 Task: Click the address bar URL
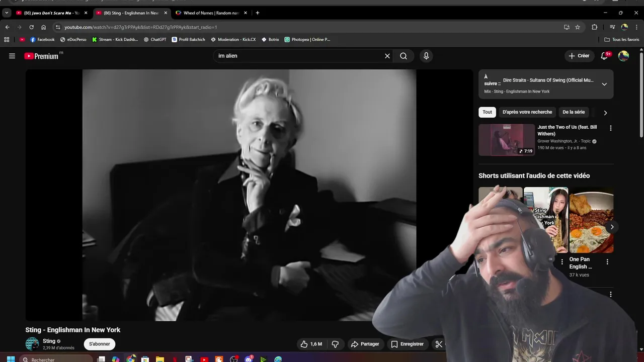tap(141, 27)
